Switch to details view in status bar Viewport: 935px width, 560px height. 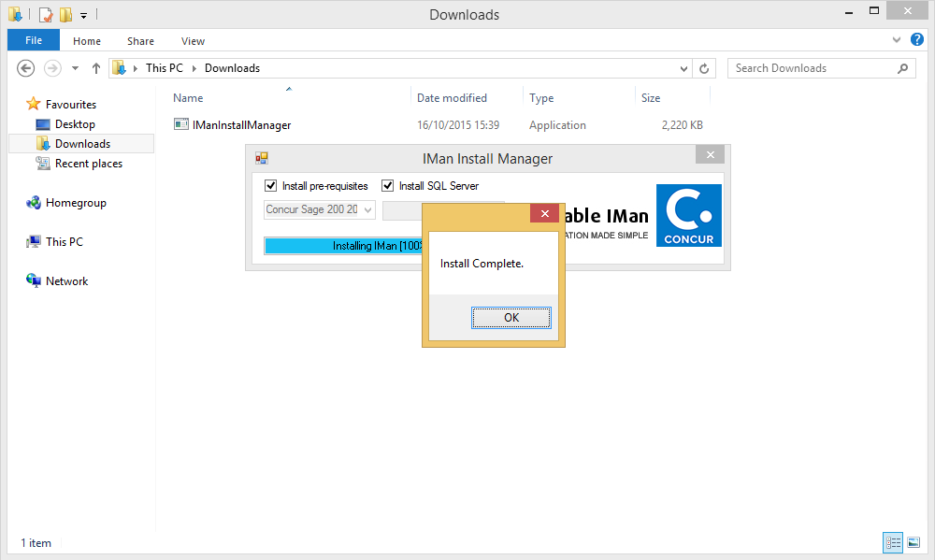(893, 542)
